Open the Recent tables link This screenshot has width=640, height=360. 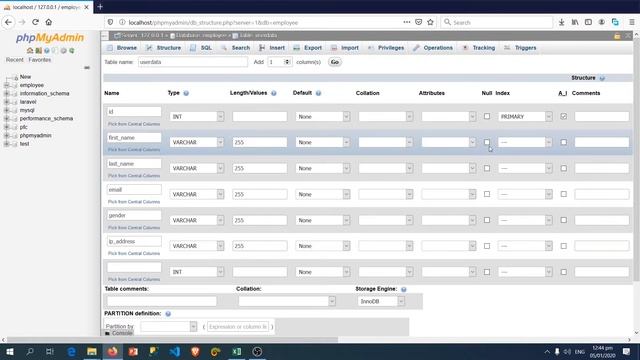coord(14,60)
